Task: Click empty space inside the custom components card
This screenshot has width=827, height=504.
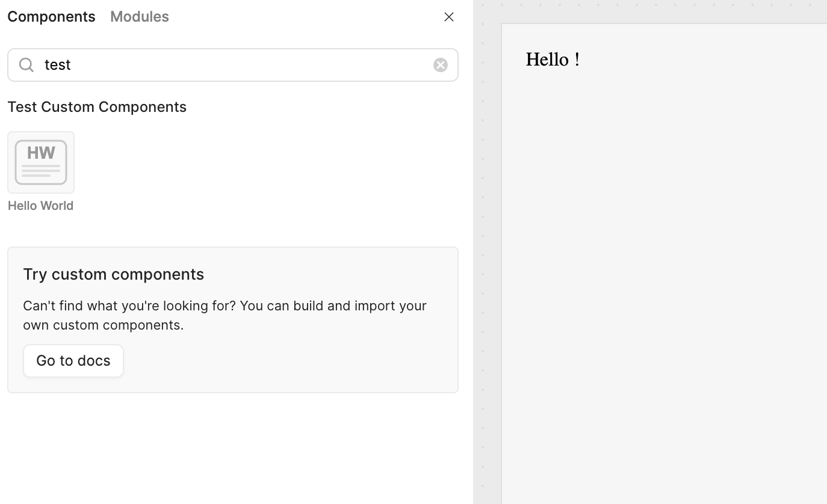Action: (x=289, y=361)
